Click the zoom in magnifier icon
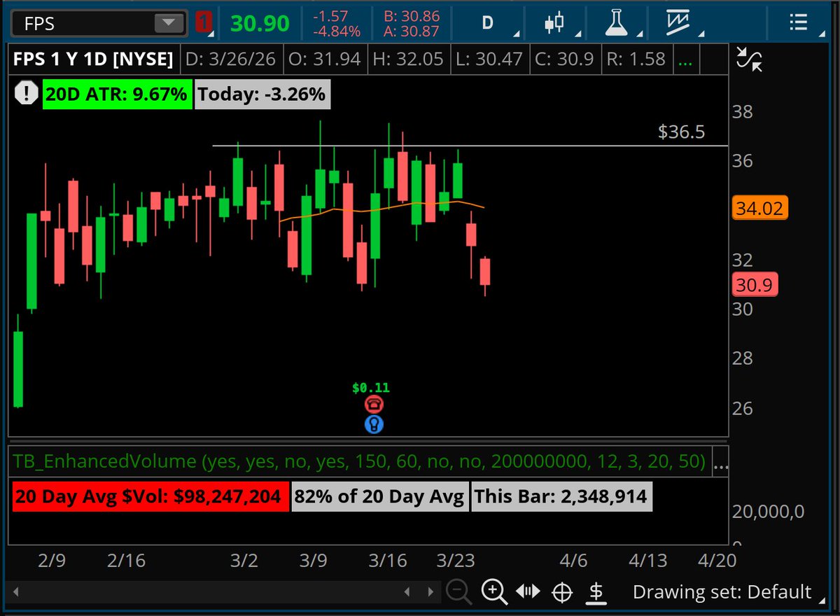Viewport: 840px width, 616px height. point(494,592)
